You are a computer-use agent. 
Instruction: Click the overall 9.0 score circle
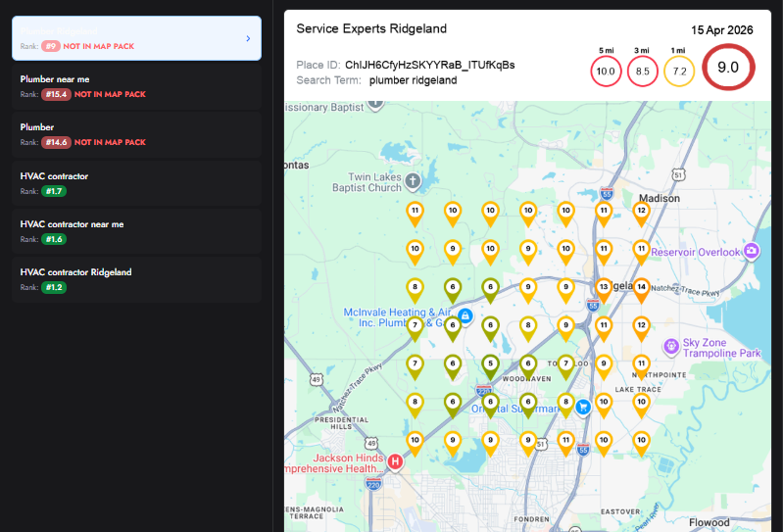click(728, 68)
